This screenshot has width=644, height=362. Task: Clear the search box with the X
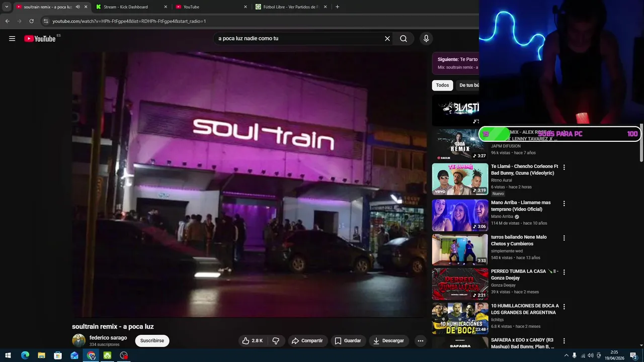(x=387, y=39)
